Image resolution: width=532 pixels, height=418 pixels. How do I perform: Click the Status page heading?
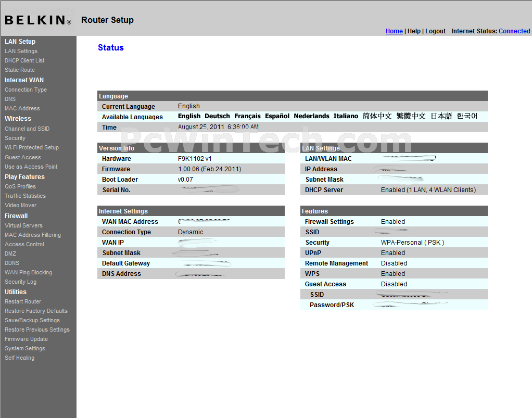coord(110,47)
